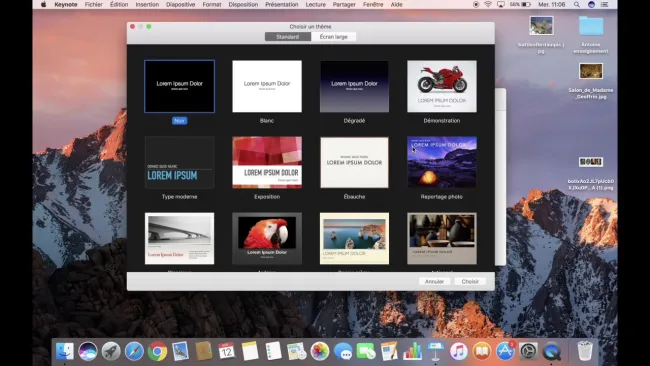Pick the red parrot theme thumbnail
The height and width of the screenshot is (366, 650).
pos(267,238)
